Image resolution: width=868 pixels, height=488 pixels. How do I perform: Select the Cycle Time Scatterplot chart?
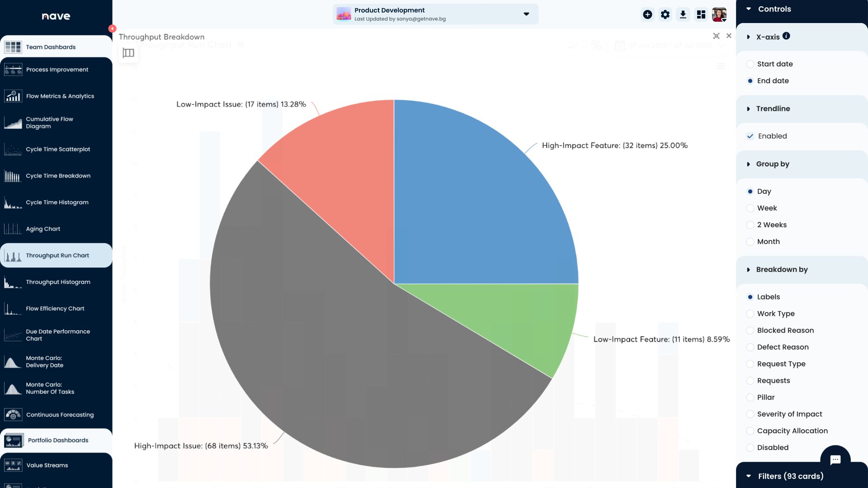[x=58, y=149]
